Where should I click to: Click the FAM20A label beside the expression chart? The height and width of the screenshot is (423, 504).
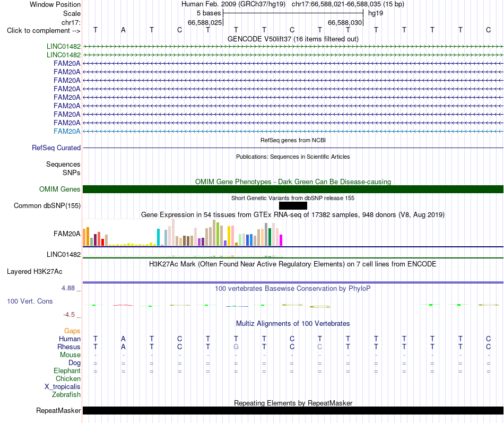67,234
